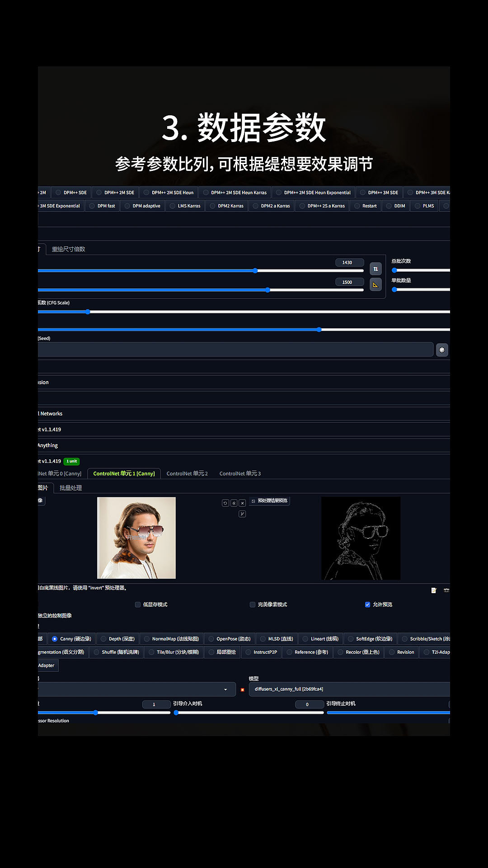The image size is (488, 868).
Task: Select DPM++ 2M SDE Heun Exponential sampler
Action: [313, 193]
